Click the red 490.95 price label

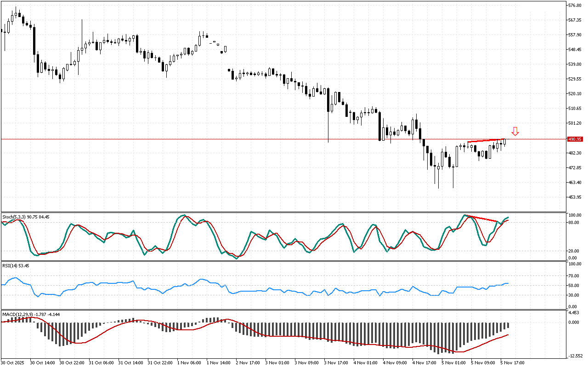point(575,139)
